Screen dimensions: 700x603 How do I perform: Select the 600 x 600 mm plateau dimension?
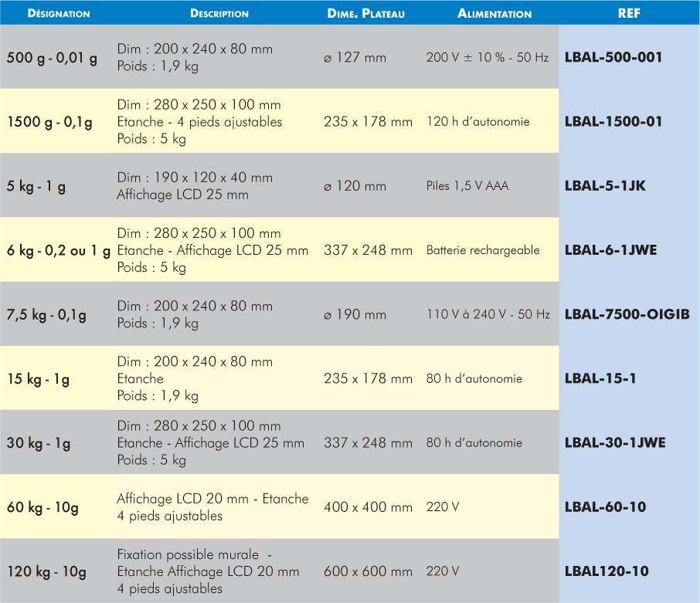[368, 571]
